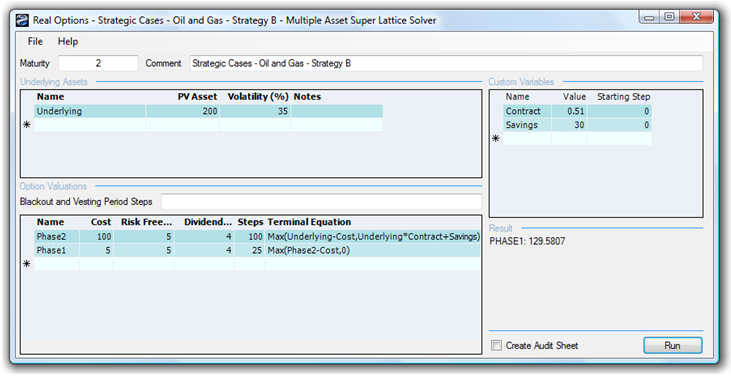Select the Contract value 0.51
Image resolution: width=731 pixels, height=378 pixels.
tap(569, 111)
